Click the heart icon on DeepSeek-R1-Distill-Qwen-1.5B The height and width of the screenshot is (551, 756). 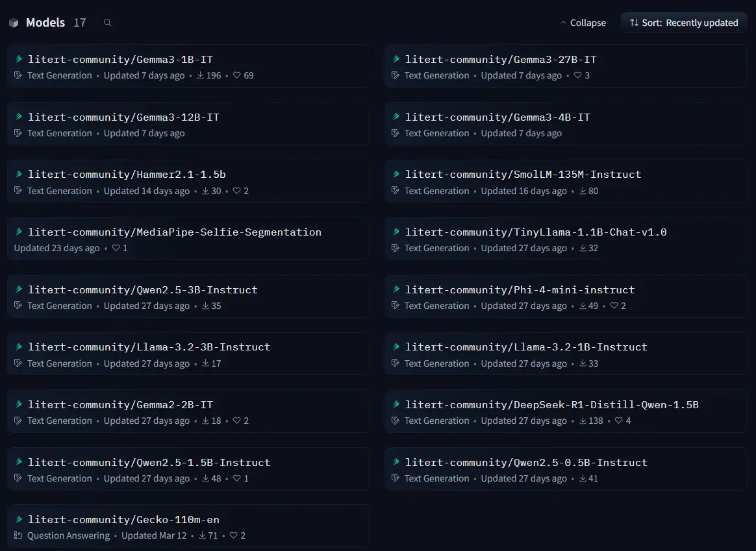(x=618, y=421)
